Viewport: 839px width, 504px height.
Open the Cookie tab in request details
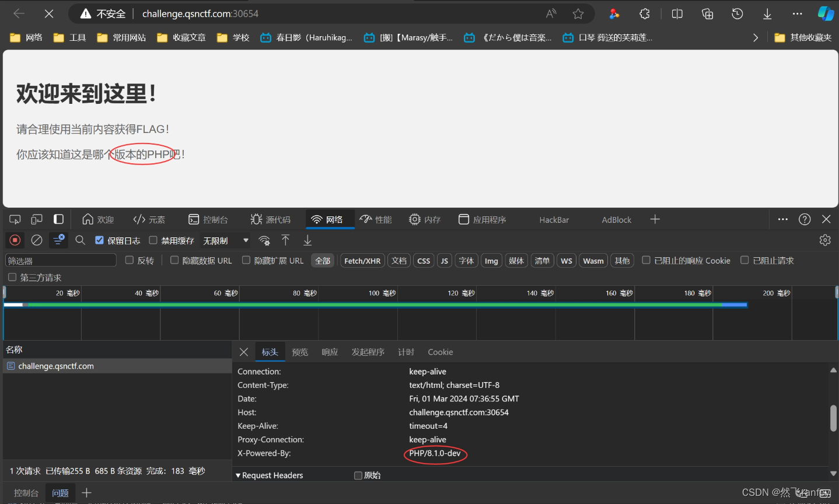click(441, 352)
